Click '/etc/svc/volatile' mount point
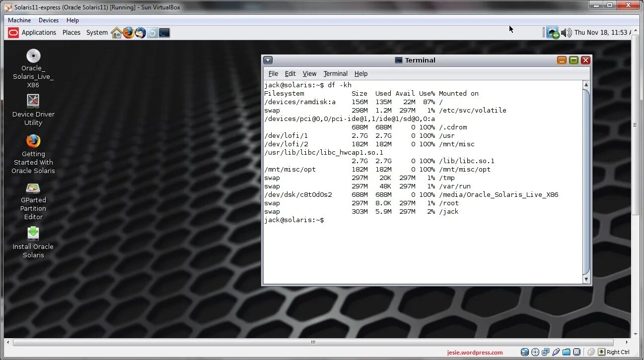The height and width of the screenshot is (360, 644). [x=472, y=111]
